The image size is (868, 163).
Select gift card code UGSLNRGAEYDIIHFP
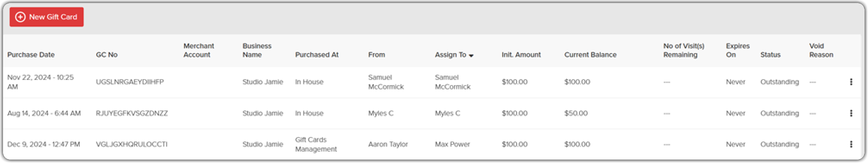[x=130, y=82]
